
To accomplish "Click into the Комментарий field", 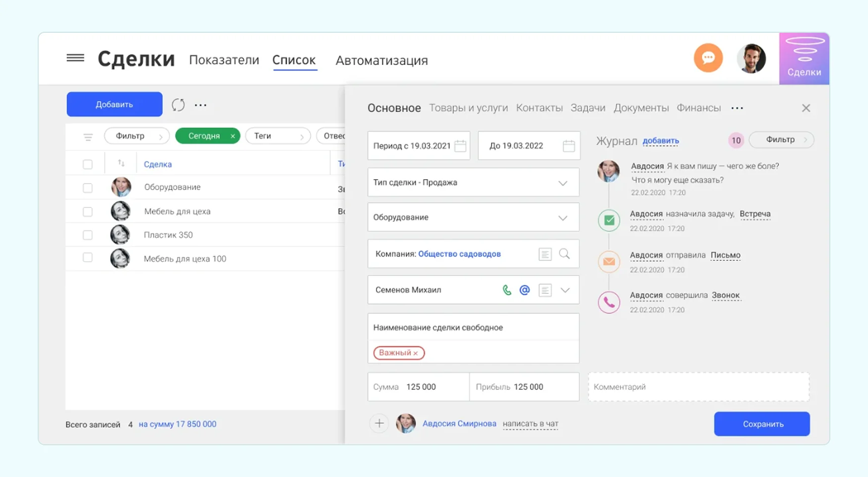I will click(x=698, y=387).
